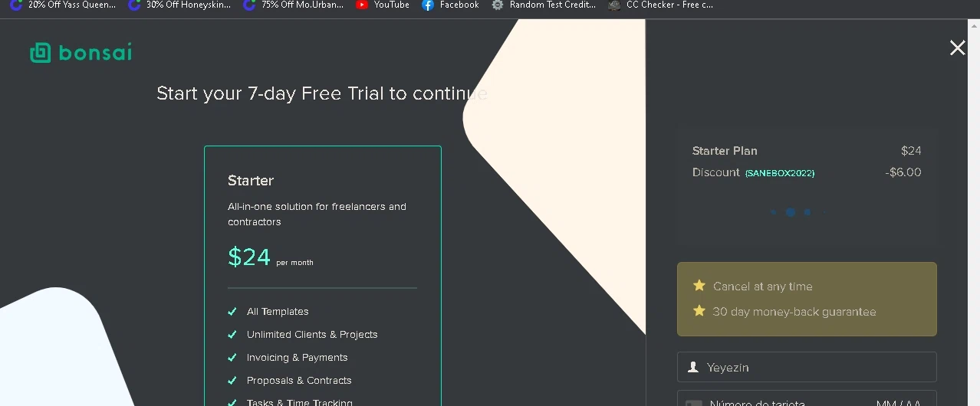This screenshot has width=980, height=406.
Task: Open the Random Test Credit bookmark
Action: click(543, 5)
